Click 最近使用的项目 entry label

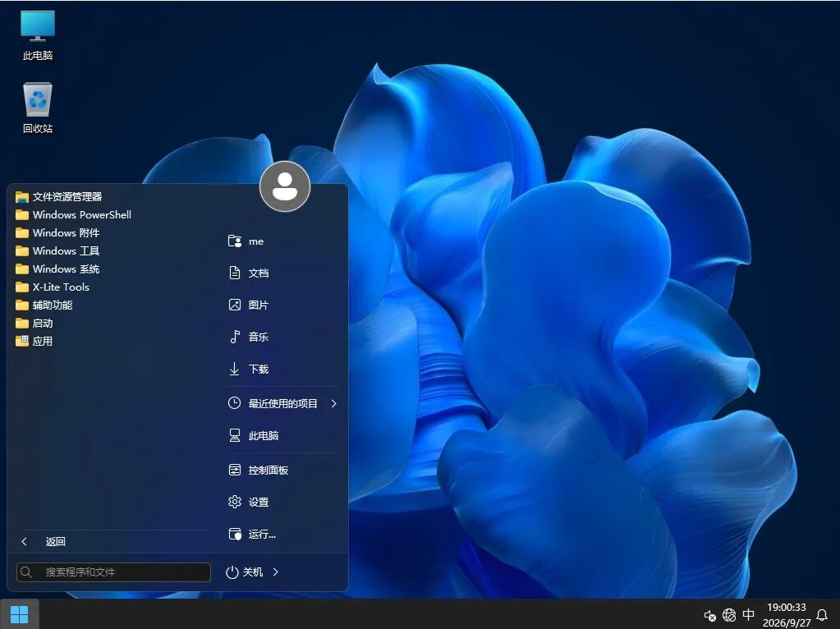[282, 403]
